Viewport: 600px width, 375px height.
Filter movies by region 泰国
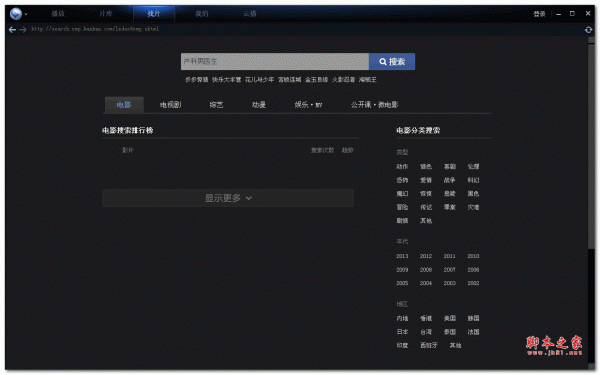(450, 332)
